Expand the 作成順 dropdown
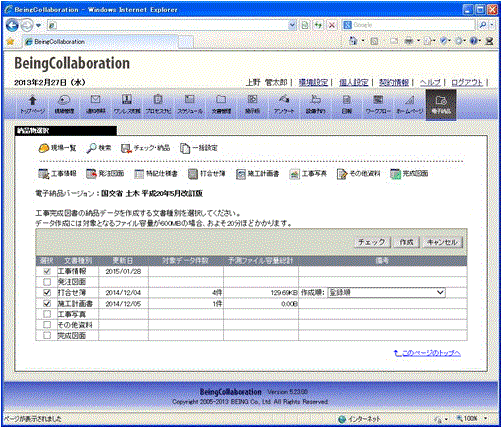This screenshot has width=502, height=428. pos(387,293)
